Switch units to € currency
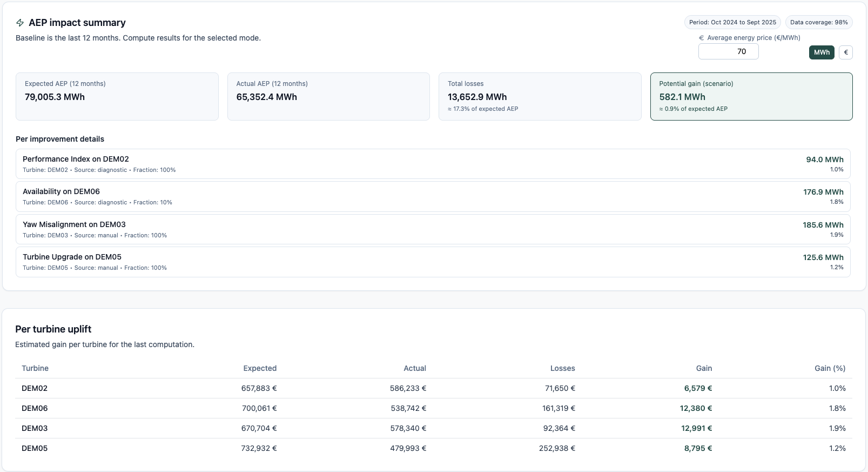Viewport: 868px width, 472px height. click(x=845, y=52)
